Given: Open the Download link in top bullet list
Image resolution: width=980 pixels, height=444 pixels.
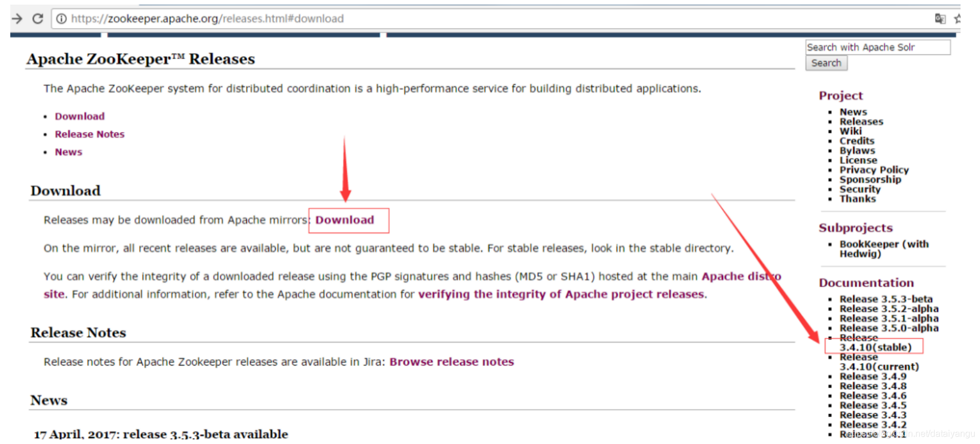Looking at the screenshot, I should (x=80, y=117).
